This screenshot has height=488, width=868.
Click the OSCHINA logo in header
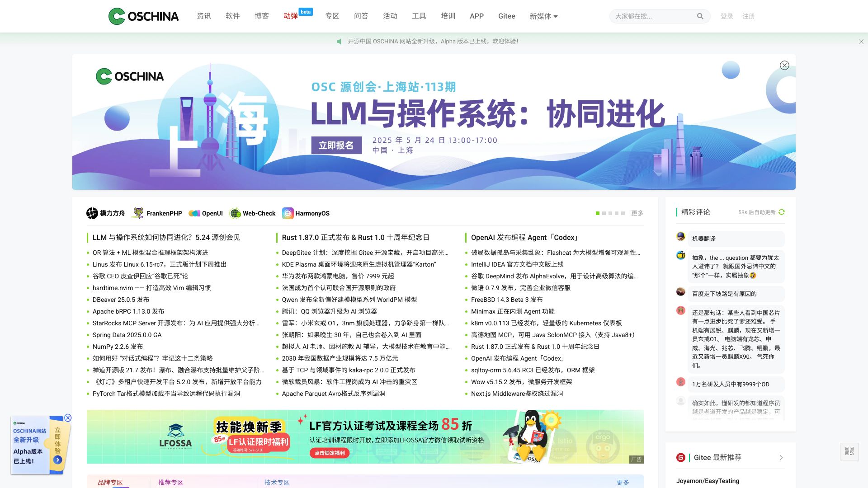click(143, 16)
